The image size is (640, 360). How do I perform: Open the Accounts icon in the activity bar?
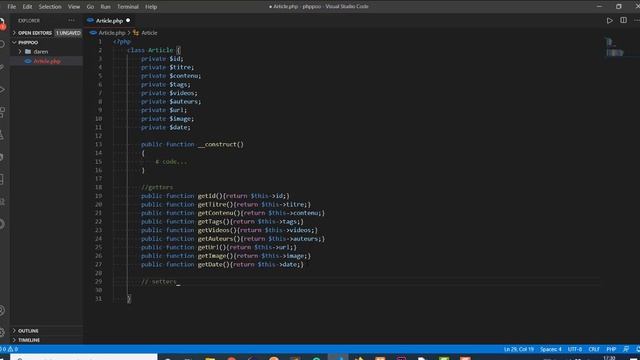click(2, 310)
